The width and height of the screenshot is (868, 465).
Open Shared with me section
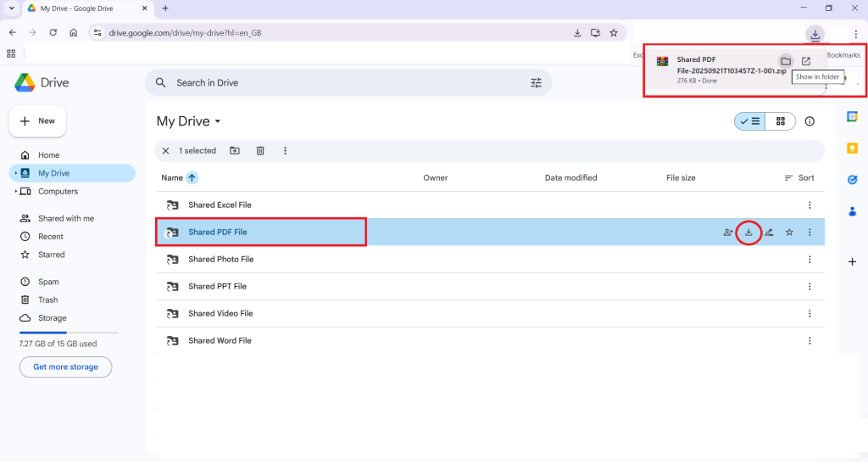click(65, 219)
